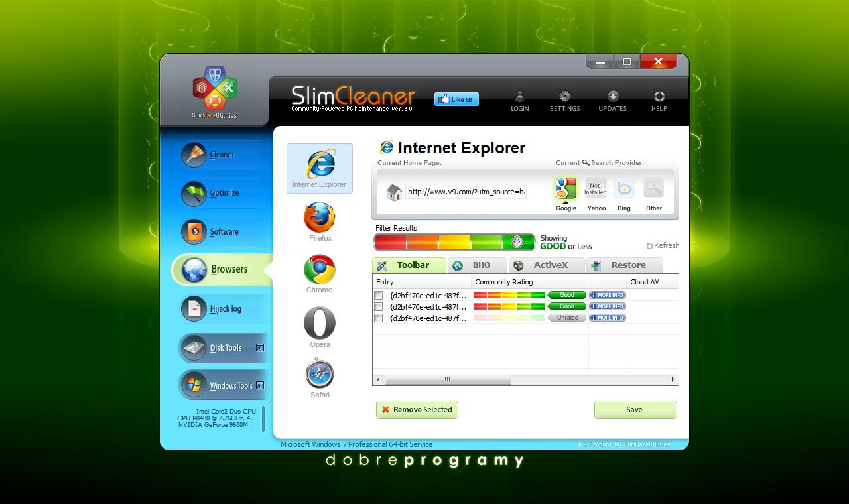Check the Unrated entry checkbox
The height and width of the screenshot is (504, 849).
379,318
